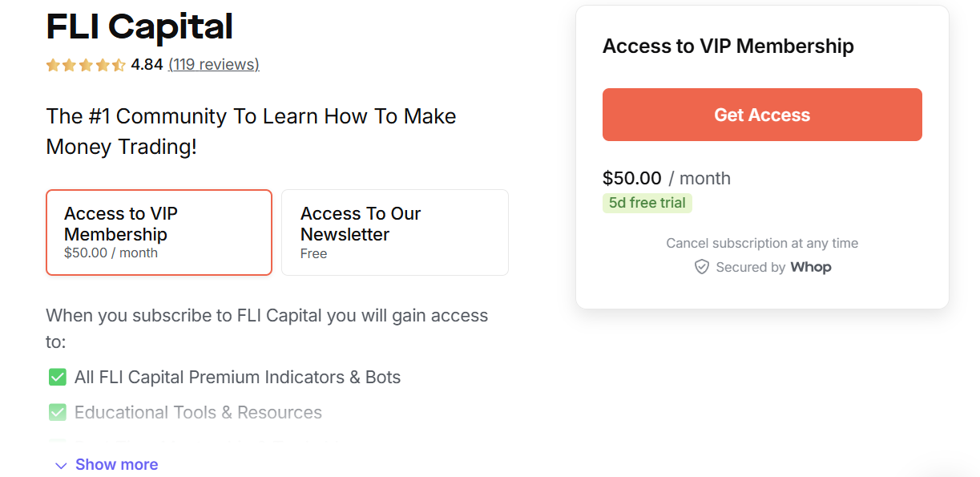This screenshot has height=477, width=980.
Task: Click the shield icon beside Secured by Whop
Action: (x=702, y=266)
